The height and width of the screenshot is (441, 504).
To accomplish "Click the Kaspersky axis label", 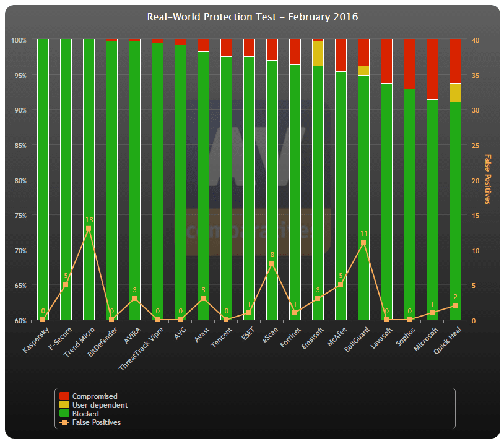I will pyautogui.click(x=36, y=340).
